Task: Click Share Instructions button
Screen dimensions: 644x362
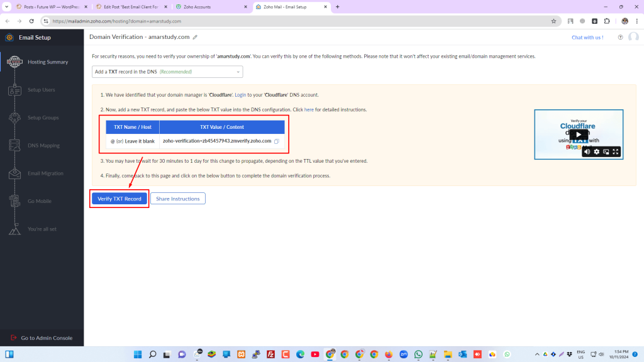Action: tap(178, 199)
